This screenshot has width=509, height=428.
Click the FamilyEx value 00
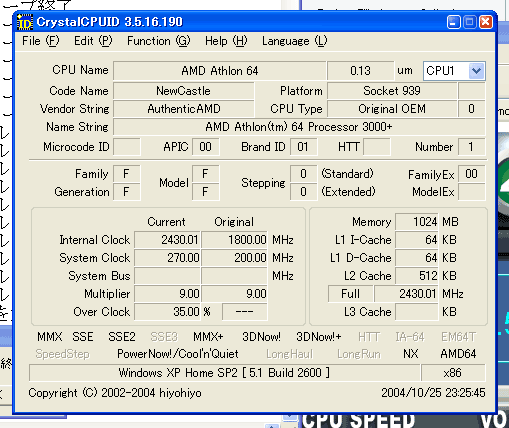tap(471, 174)
